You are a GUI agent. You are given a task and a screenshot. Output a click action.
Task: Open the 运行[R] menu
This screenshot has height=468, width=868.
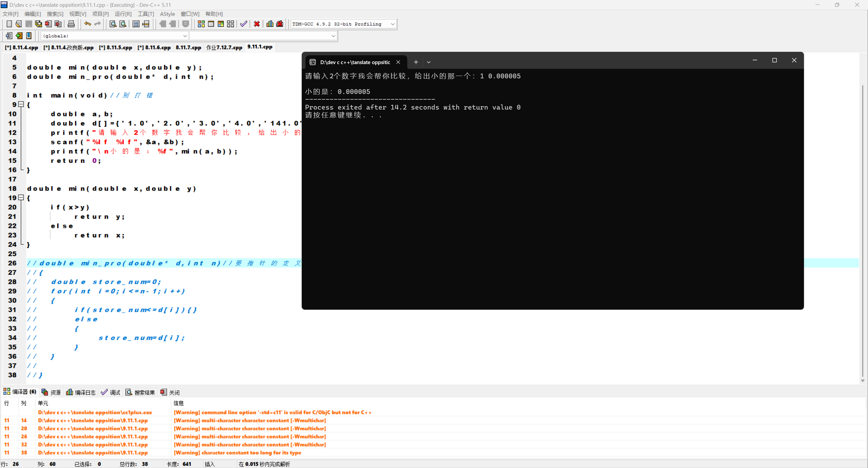123,14
